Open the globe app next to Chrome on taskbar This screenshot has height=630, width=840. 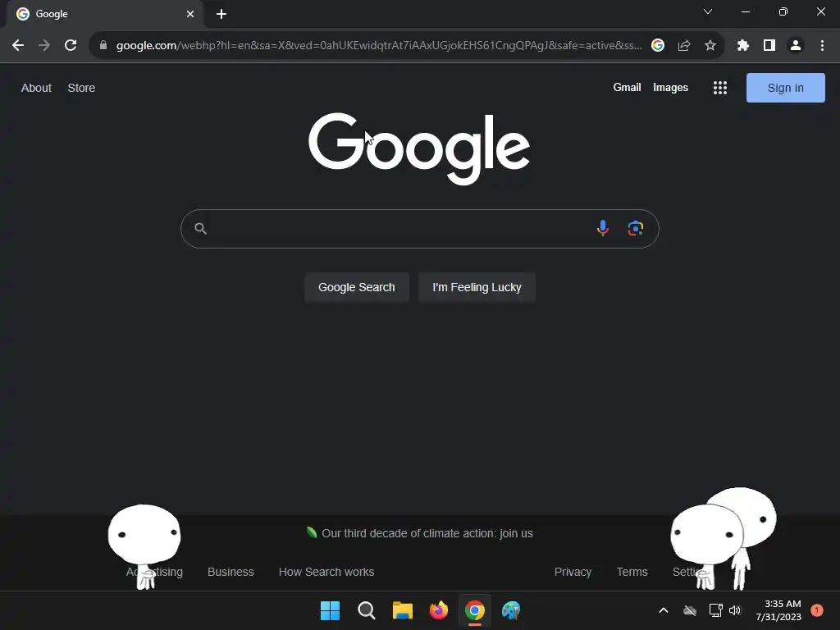tap(511, 610)
